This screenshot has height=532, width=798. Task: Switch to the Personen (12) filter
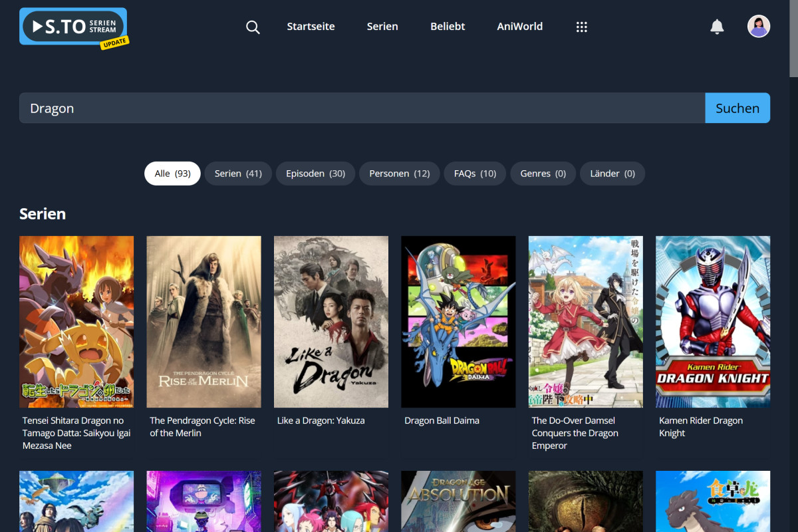(399, 173)
